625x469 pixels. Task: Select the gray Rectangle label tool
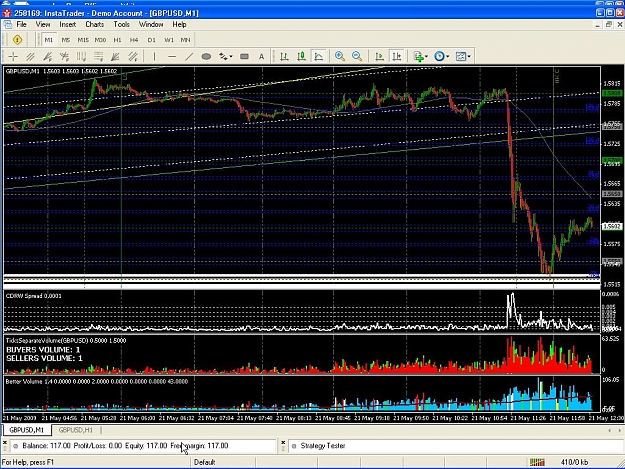[244, 57]
